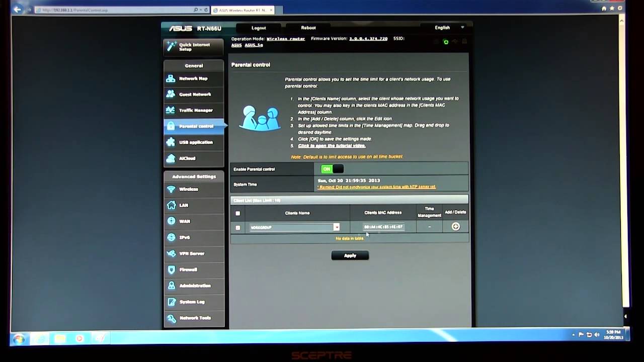
Task: Click the Action Center flag tray icon
Action: click(x=581, y=335)
